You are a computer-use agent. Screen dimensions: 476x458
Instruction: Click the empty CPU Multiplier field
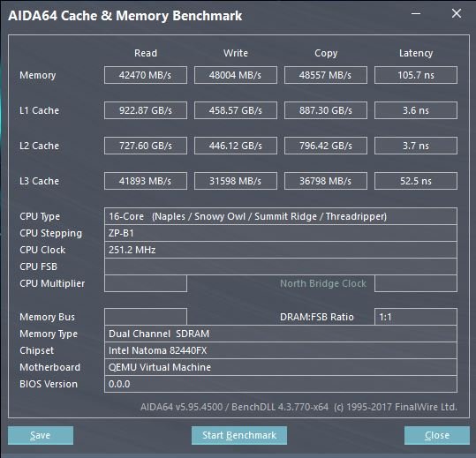coord(146,283)
